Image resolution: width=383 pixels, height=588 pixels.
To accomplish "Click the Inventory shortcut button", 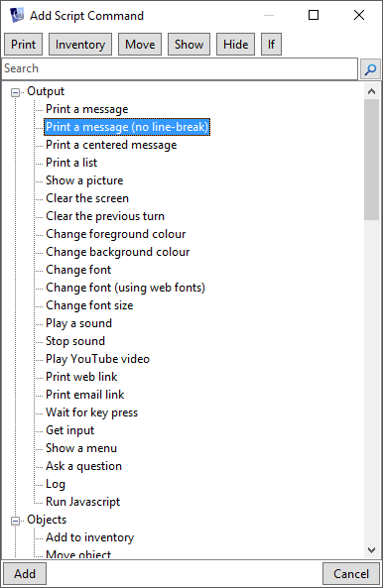I will tap(80, 45).
